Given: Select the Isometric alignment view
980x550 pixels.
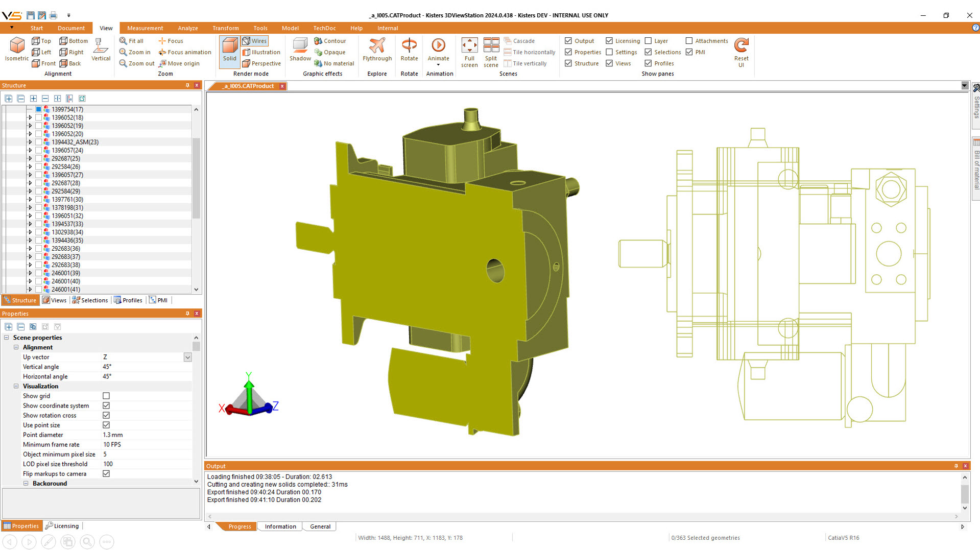Looking at the screenshot, I should tap(17, 49).
